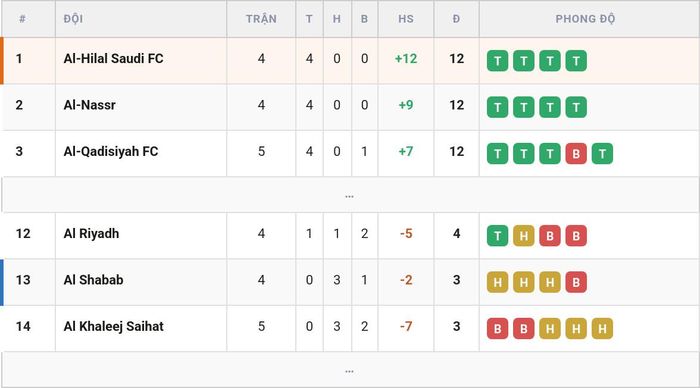Click Al Khaleej Saihat's first red B badge

pyautogui.click(x=497, y=329)
